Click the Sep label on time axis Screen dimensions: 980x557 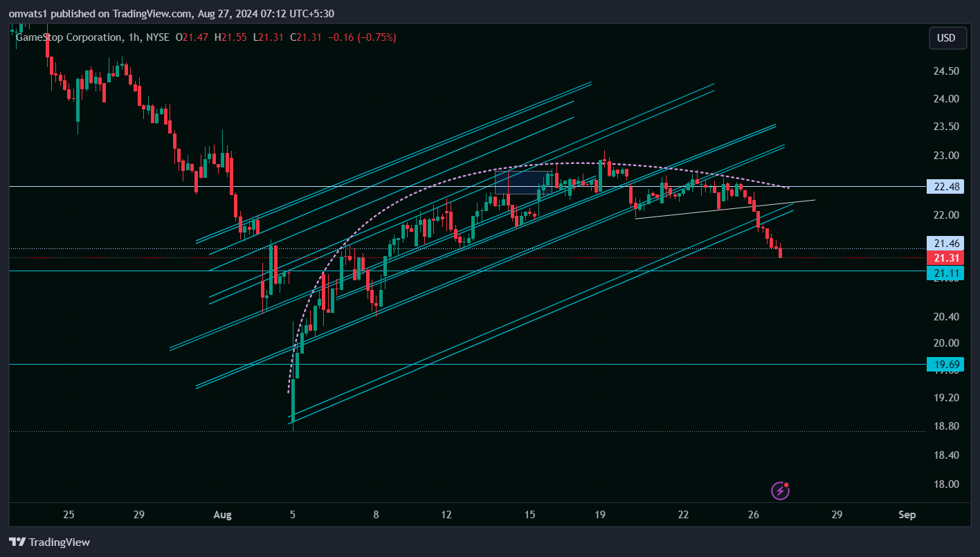pyautogui.click(x=907, y=515)
